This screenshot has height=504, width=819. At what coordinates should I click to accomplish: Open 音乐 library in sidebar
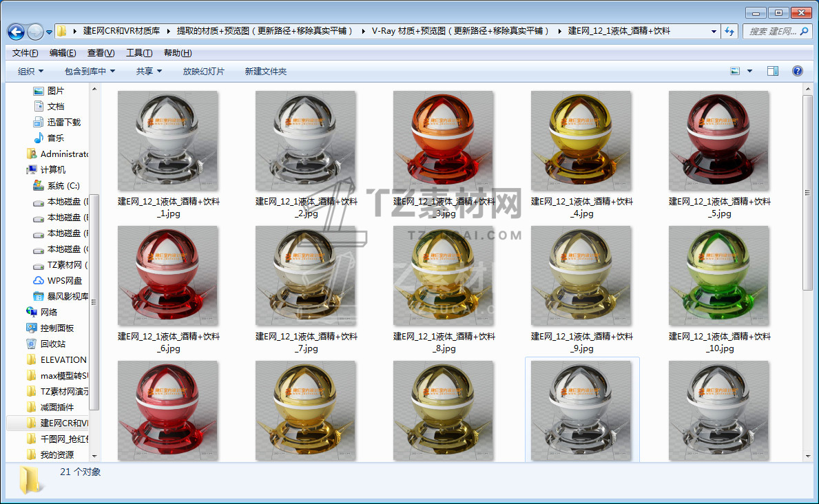coord(49,138)
